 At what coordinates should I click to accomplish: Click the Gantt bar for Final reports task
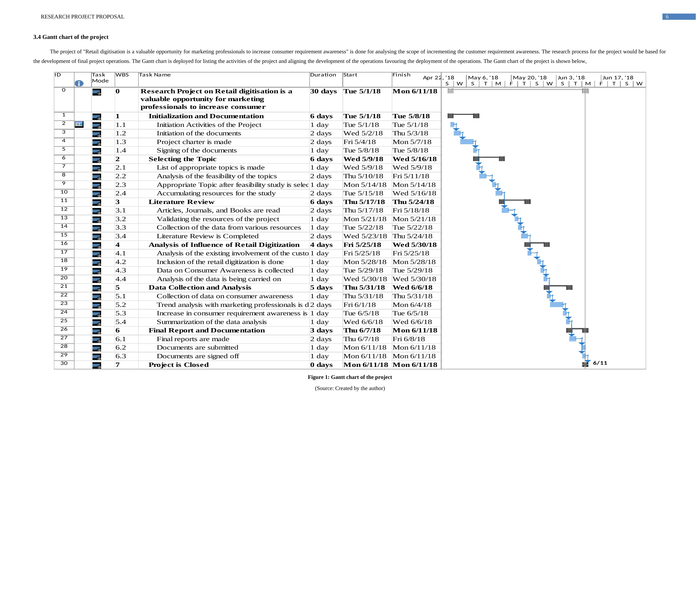click(573, 338)
